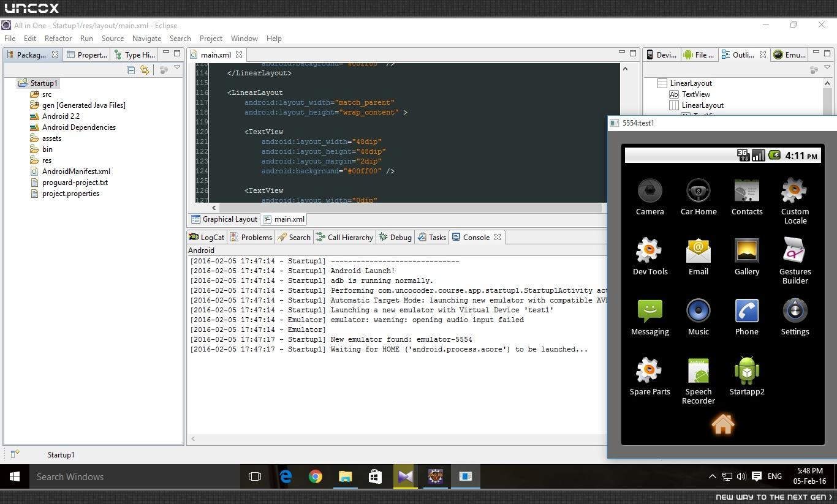The height and width of the screenshot is (504, 837).
Task: Open the Window menu
Action: (x=244, y=38)
